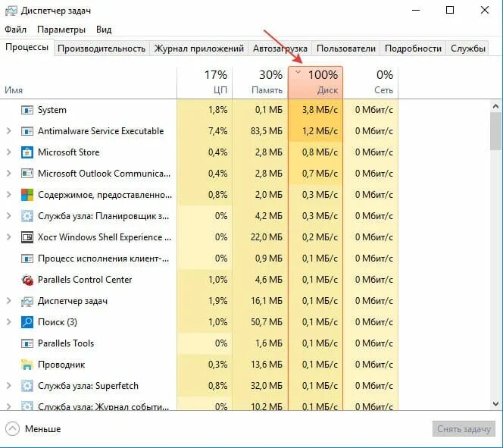Click the 3,8 МБ/с disk value

pyautogui.click(x=320, y=110)
